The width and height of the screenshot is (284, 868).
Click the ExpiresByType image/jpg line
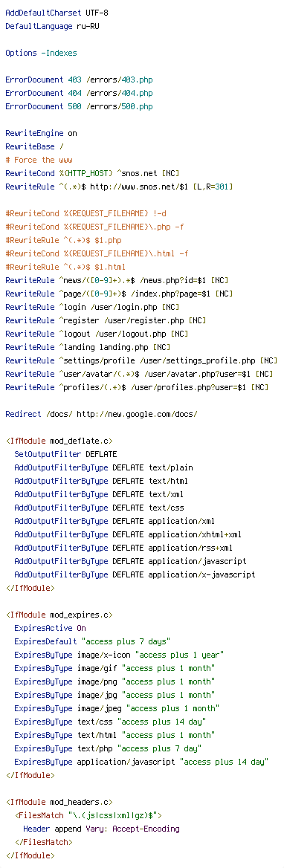pos(114,696)
